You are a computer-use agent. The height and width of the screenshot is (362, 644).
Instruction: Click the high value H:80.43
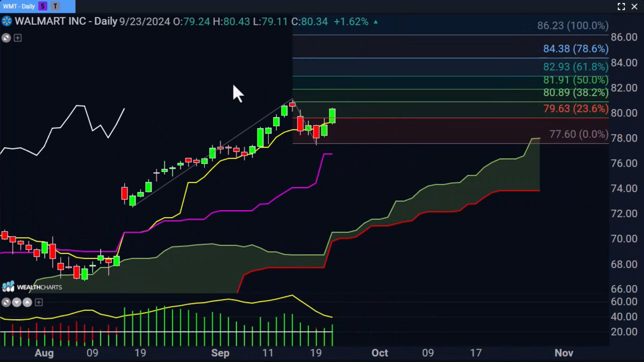[231, 21]
